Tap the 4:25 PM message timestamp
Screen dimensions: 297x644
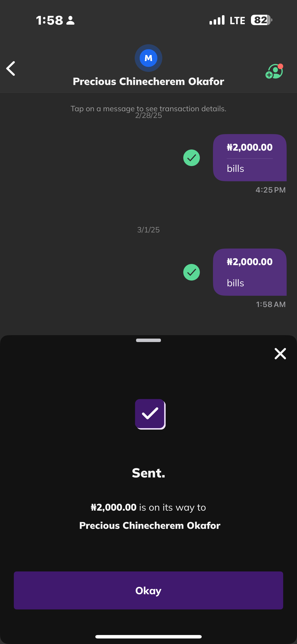coord(271,190)
